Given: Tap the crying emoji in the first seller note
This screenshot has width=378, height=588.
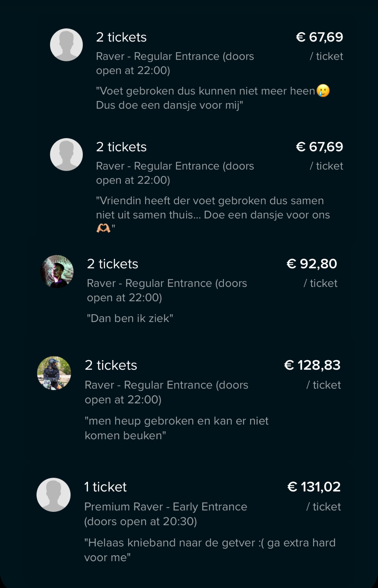Looking at the screenshot, I should pyautogui.click(x=323, y=91).
